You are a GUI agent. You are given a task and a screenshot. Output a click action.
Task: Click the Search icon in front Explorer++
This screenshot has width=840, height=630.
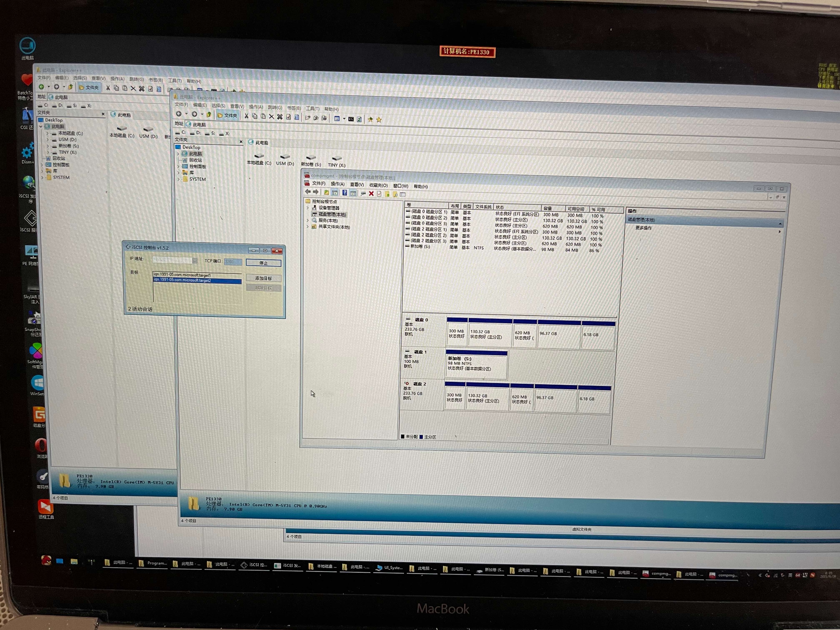[297, 117]
